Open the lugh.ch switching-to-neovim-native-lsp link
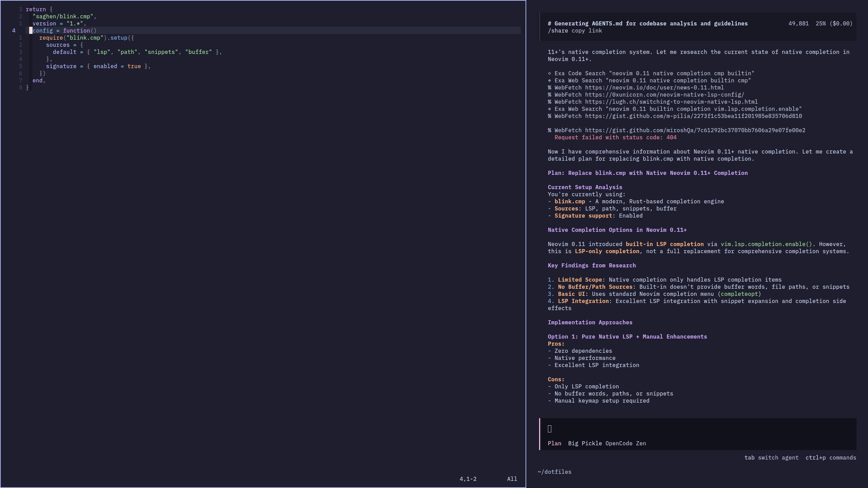This screenshot has width=868, height=488. pyautogui.click(x=671, y=102)
